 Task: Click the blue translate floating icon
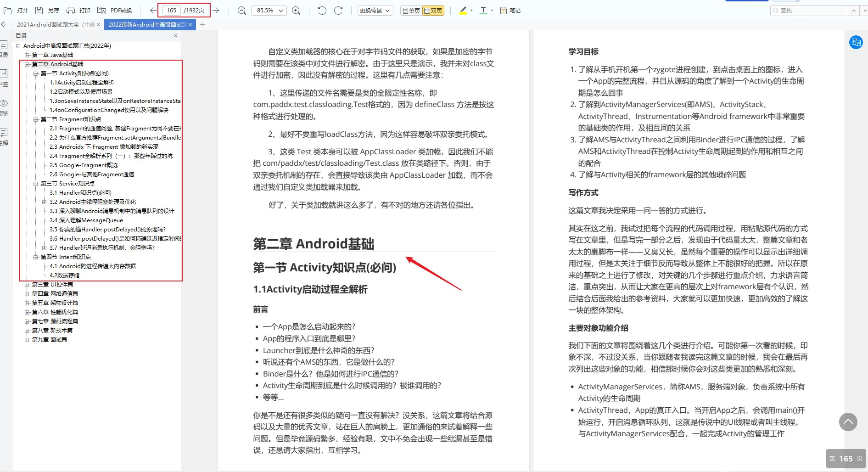(856, 43)
